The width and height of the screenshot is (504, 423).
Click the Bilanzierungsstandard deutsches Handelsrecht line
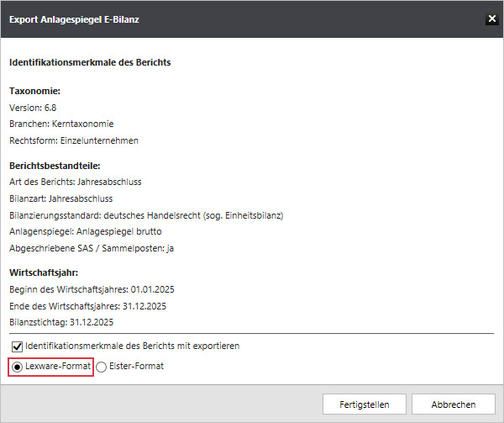coord(145,215)
